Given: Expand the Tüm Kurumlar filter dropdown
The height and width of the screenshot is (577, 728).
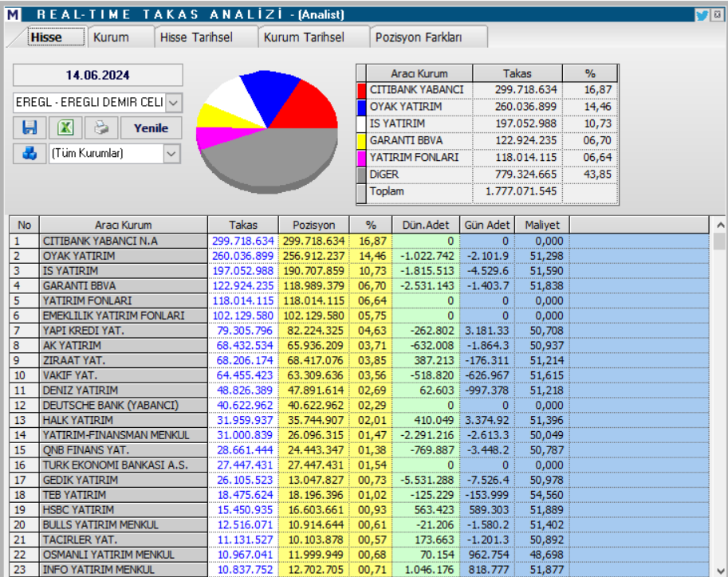Looking at the screenshot, I should point(171,151).
